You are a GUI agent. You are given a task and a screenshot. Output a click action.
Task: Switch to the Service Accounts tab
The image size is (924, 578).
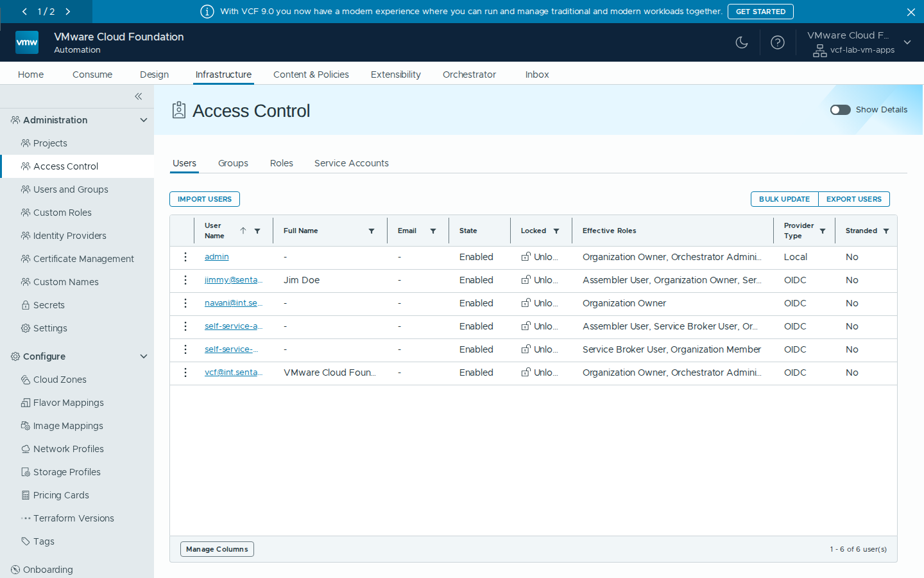click(352, 163)
